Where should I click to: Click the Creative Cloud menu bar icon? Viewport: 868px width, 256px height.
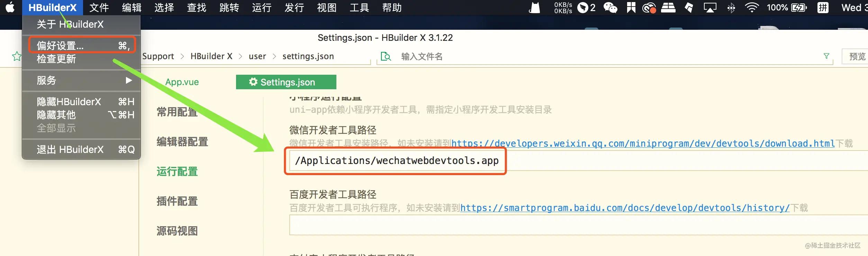point(649,8)
